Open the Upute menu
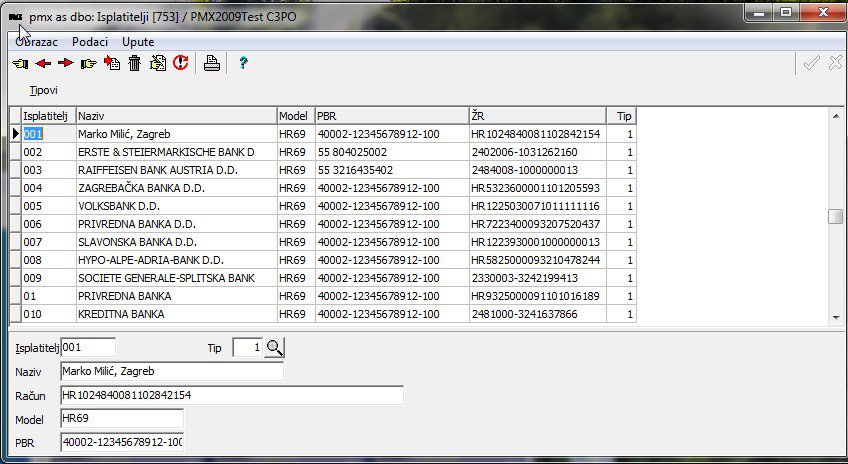 138,42
